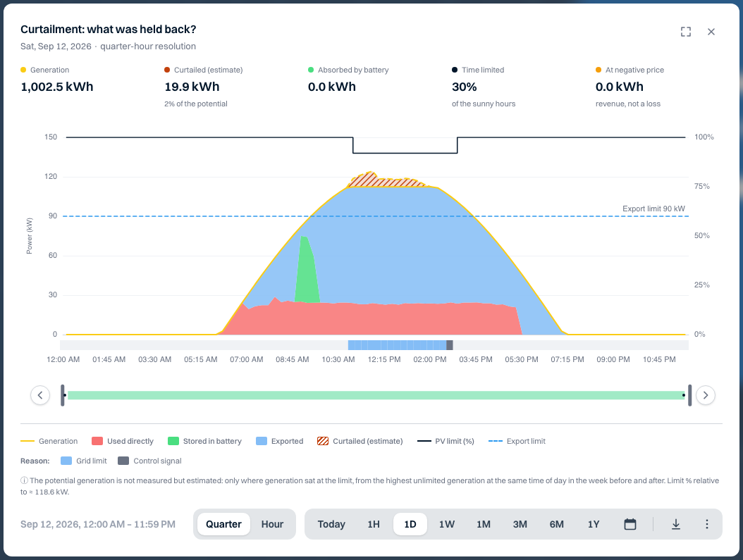Screen dimensions: 743x560
Task: Toggle Exported series in legend
Action: pos(280,441)
